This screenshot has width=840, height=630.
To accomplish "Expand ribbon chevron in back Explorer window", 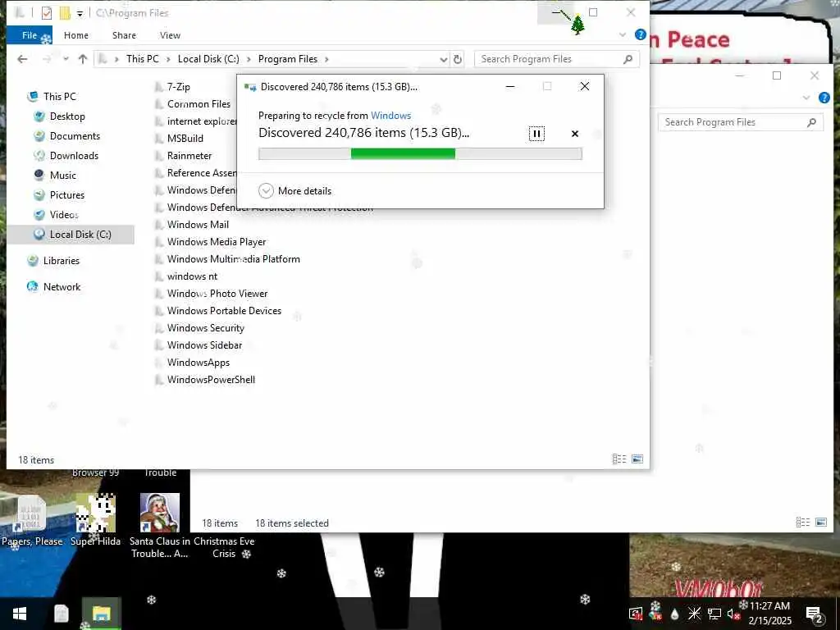I will click(x=806, y=98).
